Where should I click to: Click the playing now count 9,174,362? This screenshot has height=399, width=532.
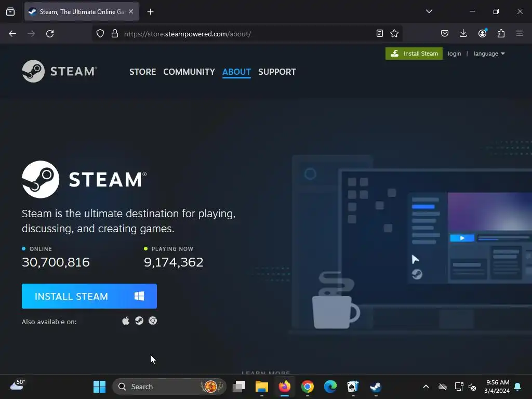[174, 262]
